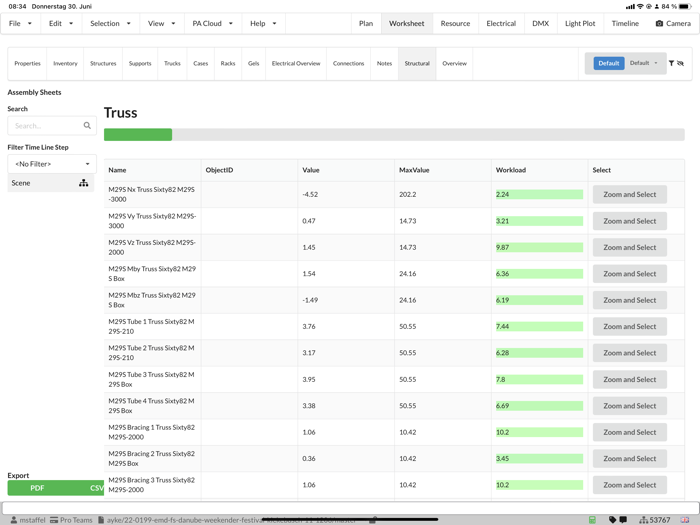Open the Structures worksheet tab
This screenshot has height=525, width=700.
[103, 63]
